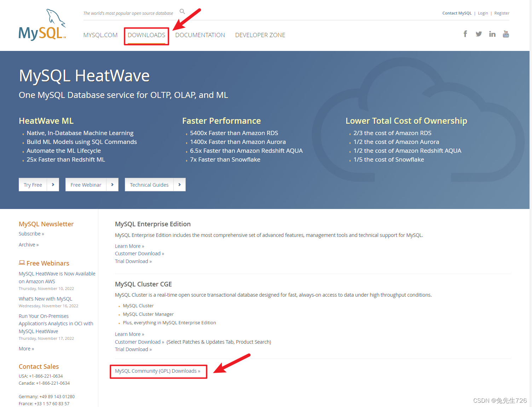Click the arrow beside Technical Guides
Screen dimensions: 532x407
tap(180, 185)
